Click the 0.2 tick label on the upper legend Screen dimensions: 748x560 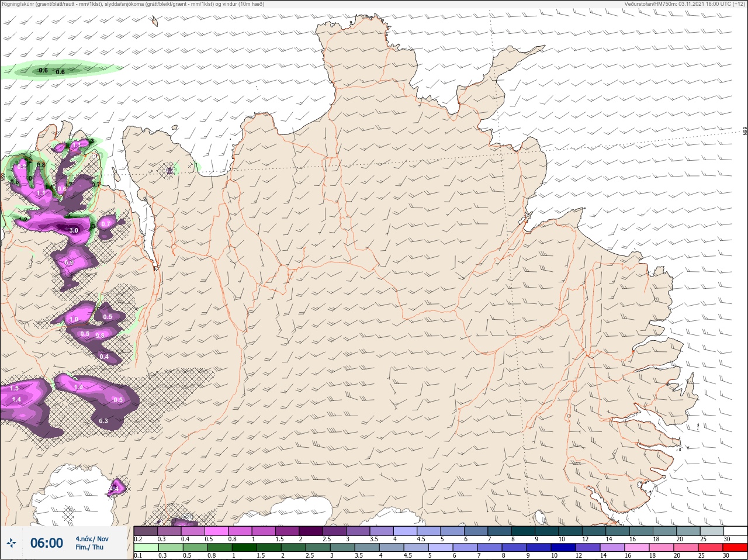138,539
